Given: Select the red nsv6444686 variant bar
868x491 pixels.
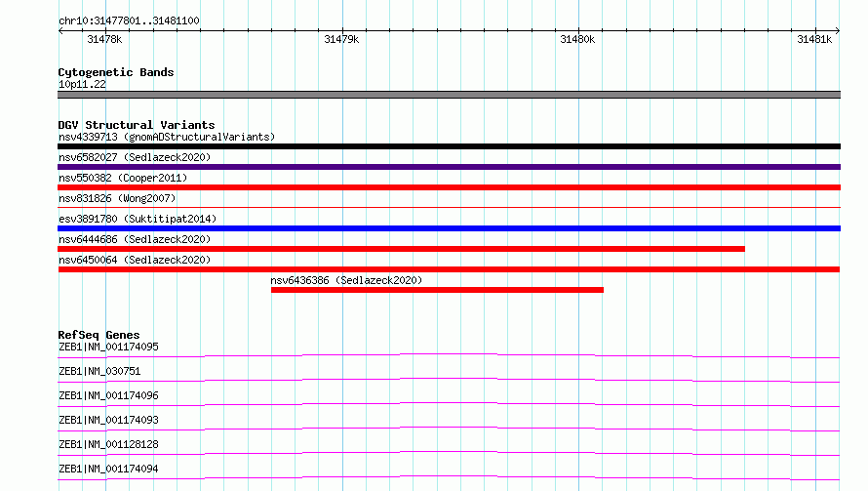Looking at the screenshot, I should point(402,249).
